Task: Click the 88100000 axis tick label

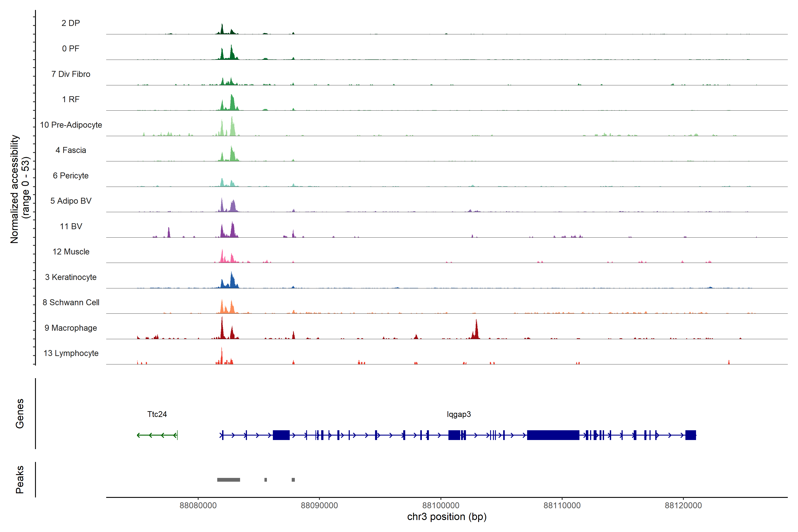Action: click(441, 505)
